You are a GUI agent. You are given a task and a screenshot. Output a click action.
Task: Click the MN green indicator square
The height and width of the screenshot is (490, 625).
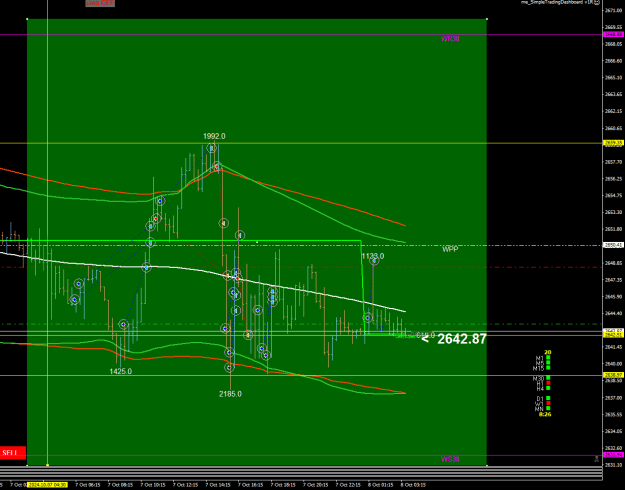click(548, 409)
